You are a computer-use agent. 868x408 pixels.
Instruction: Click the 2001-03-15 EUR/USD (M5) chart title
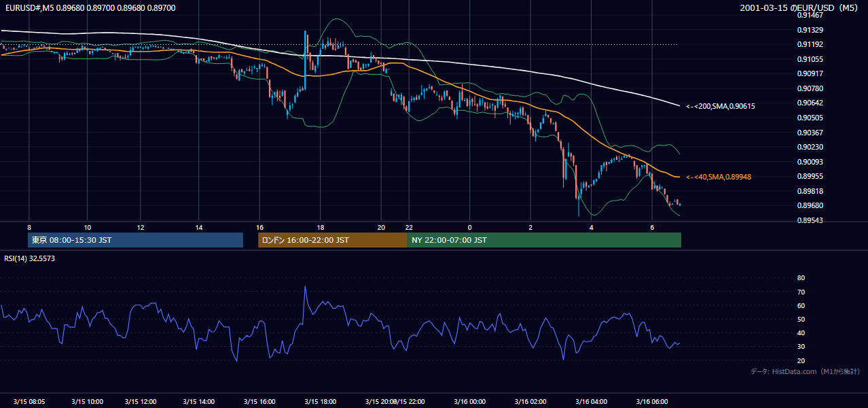800,7
